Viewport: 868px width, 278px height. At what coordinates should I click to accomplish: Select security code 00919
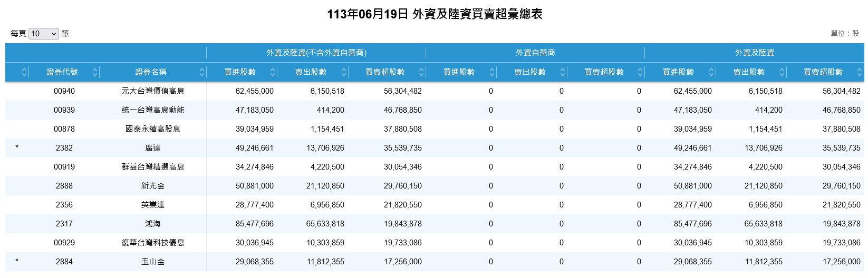[64, 167]
